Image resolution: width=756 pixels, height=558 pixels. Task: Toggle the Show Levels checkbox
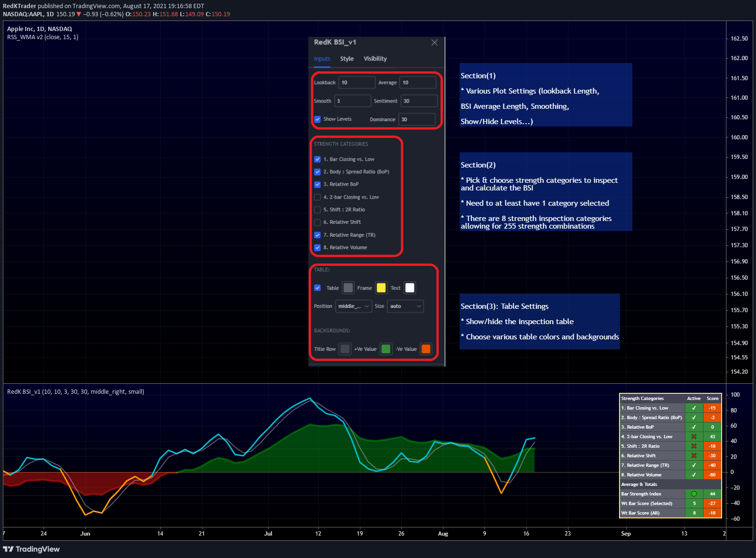(317, 119)
